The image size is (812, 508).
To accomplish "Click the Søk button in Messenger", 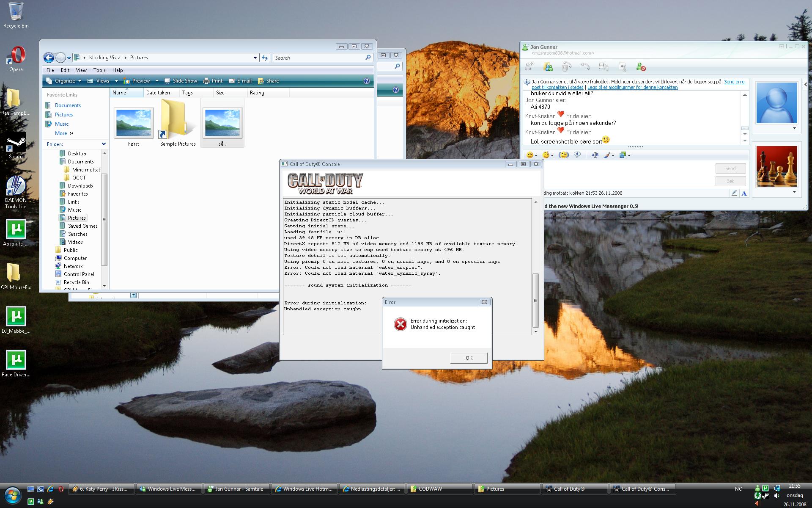I will (x=730, y=181).
